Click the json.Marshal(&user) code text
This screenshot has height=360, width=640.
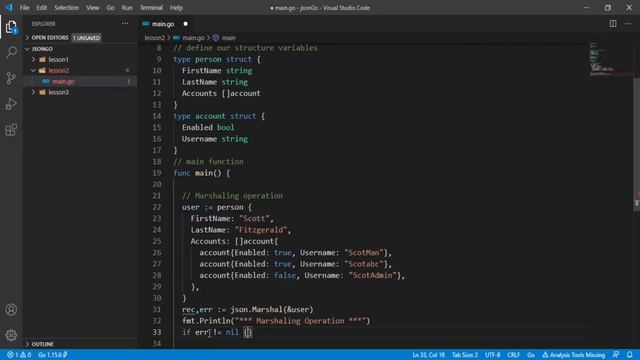coord(272,309)
